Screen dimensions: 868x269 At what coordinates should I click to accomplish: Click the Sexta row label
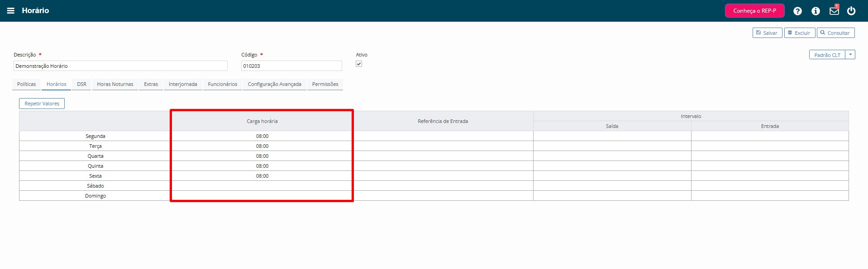pyautogui.click(x=95, y=176)
